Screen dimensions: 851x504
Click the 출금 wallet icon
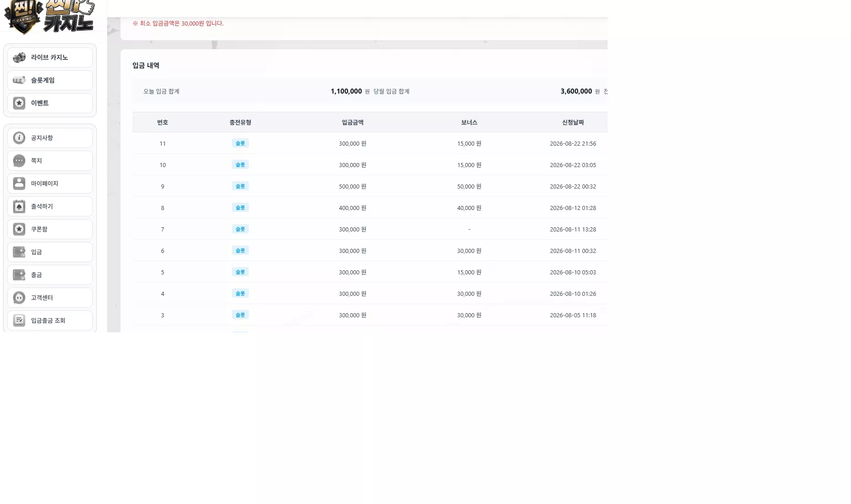tap(19, 275)
